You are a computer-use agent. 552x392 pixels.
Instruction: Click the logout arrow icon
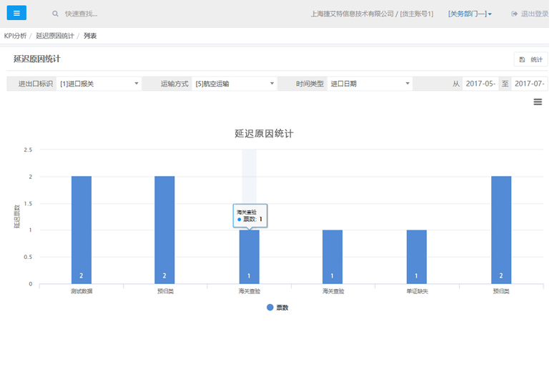(x=514, y=14)
